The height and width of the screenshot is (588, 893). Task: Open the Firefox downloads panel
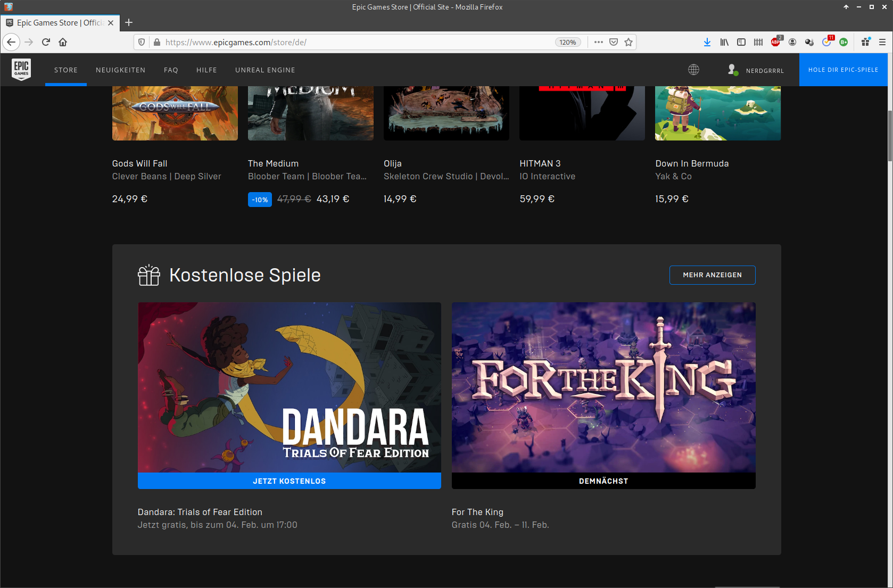[707, 42]
